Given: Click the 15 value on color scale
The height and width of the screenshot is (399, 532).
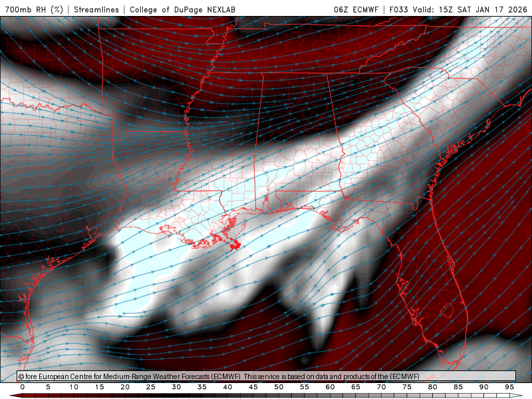Looking at the screenshot, I should coord(99,387).
